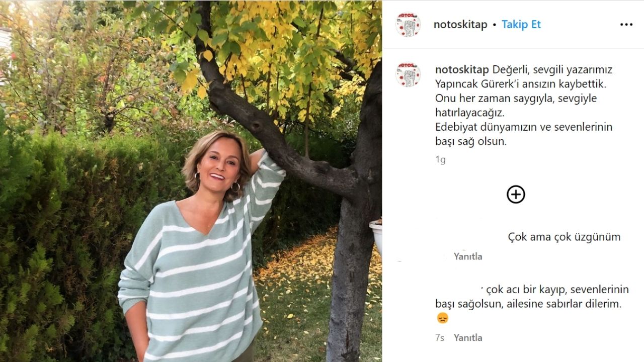644x362 pixels.
Task: Click the sad face emoji in comment
Action: coord(442,318)
